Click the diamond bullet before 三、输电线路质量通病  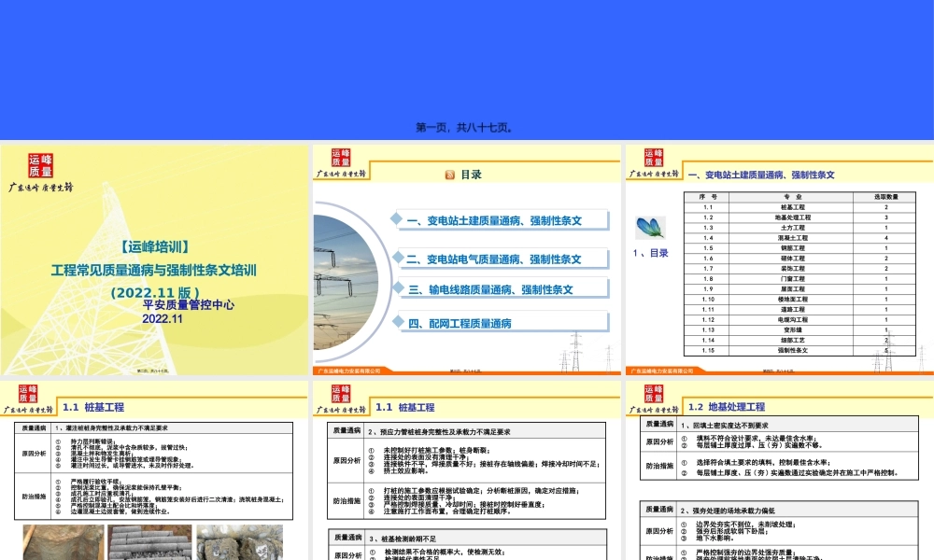click(x=399, y=287)
